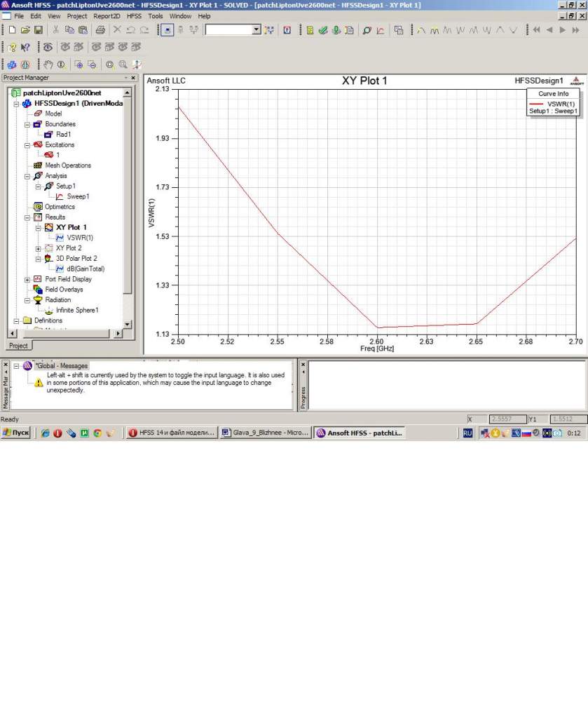
Task: Click the highlighted selection mode toolbar button
Action: (x=167, y=30)
